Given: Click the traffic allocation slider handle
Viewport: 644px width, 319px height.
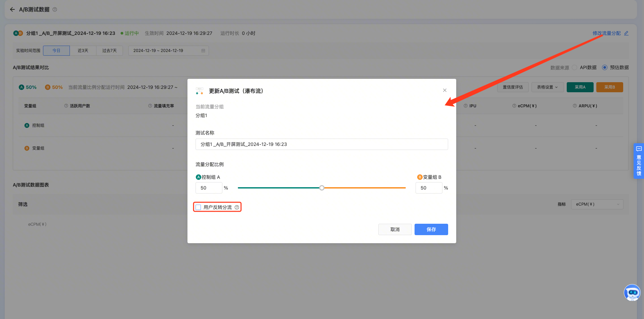Looking at the screenshot, I should (322, 188).
